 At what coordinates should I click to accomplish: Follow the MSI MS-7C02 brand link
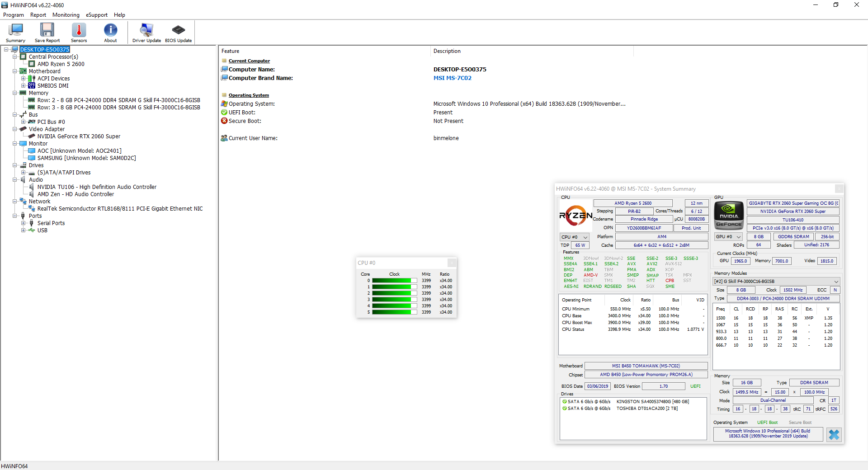click(453, 78)
